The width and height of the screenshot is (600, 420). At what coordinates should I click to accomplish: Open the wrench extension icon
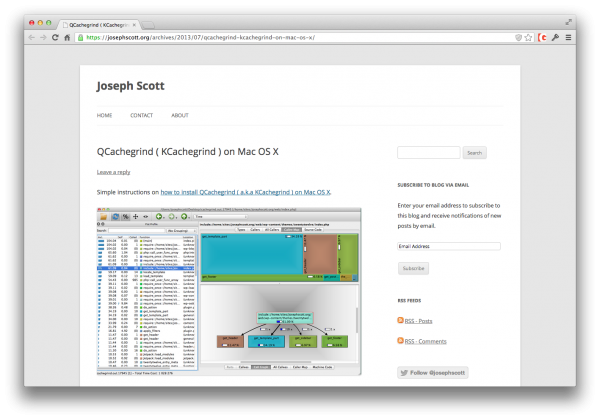[555, 37]
